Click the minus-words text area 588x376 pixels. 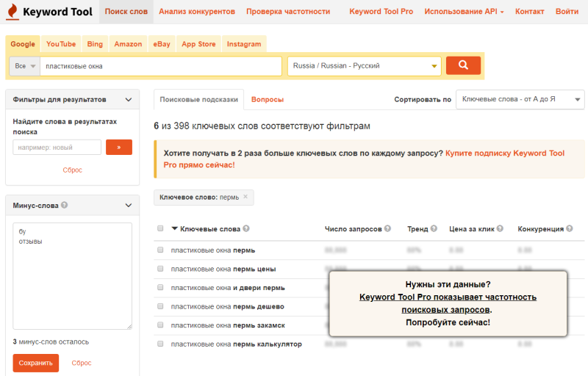(x=72, y=276)
